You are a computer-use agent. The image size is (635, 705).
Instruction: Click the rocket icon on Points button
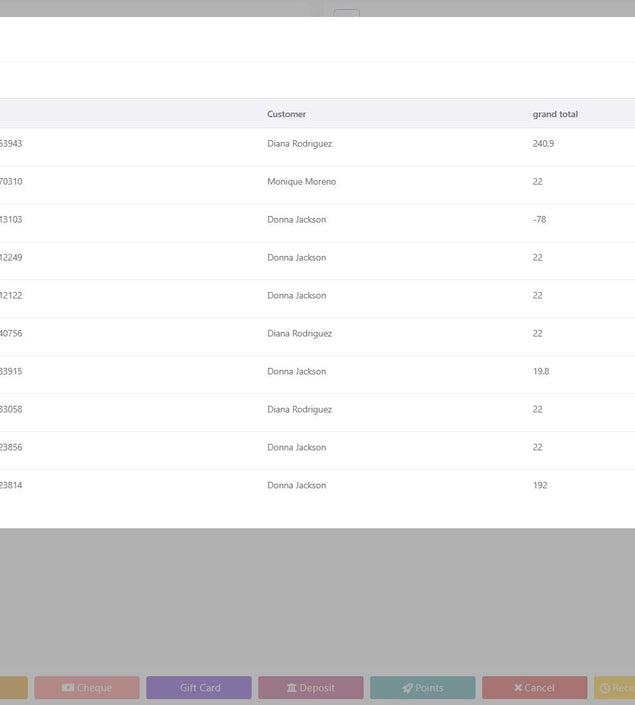click(x=408, y=688)
